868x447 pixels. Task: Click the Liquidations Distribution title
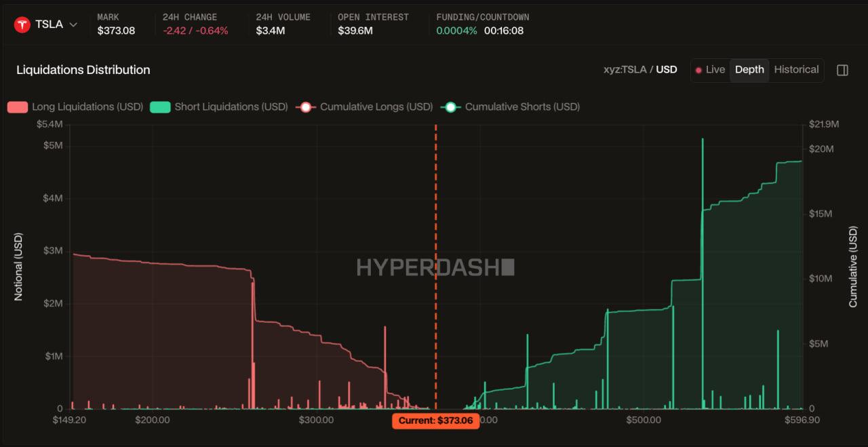point(83,69)
